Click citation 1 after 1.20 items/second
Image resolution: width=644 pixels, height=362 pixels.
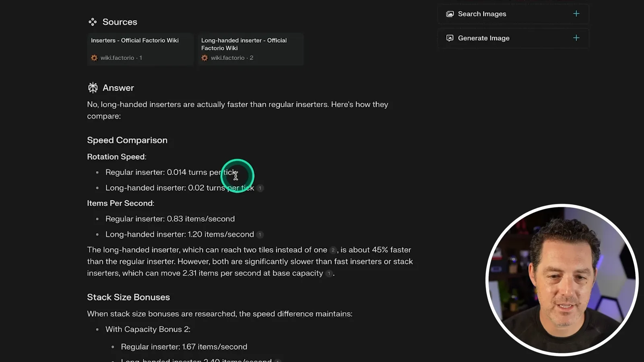[x=260, y=234]
